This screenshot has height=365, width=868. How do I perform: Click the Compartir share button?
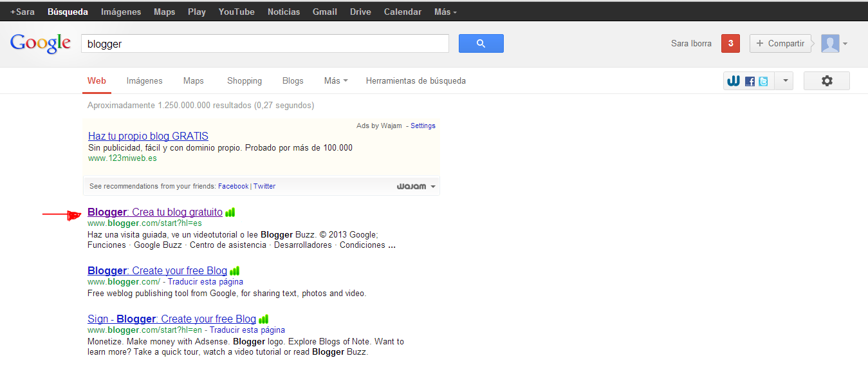point(780,44)
